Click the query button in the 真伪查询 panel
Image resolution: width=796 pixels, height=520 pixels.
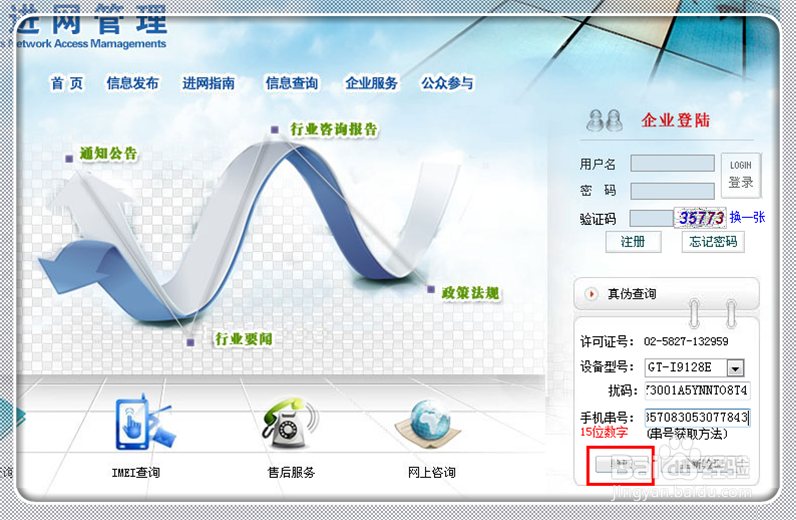point(620,464)
